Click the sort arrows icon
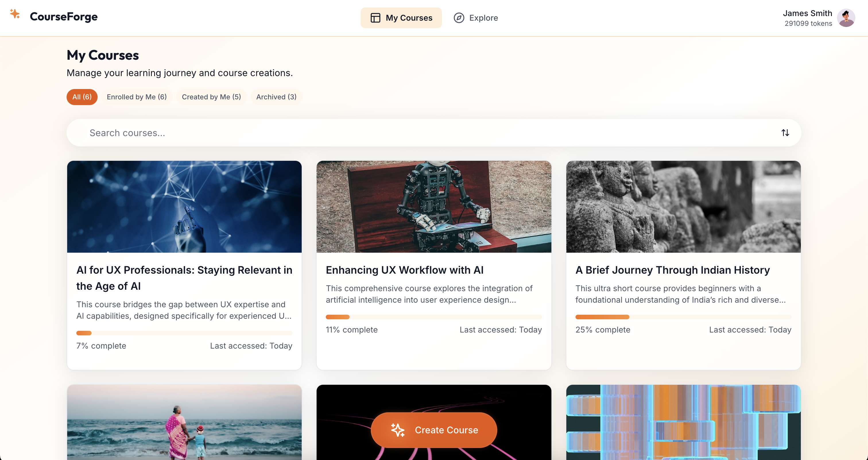This screenshot has width=868, height=460. tap(785, 133)
